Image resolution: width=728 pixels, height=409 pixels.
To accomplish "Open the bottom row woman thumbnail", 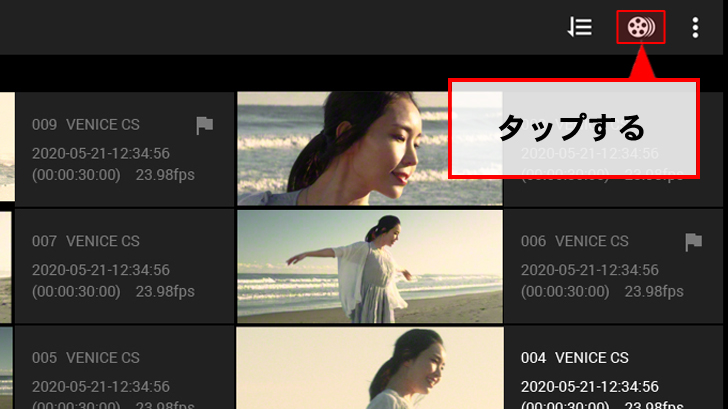I will (369, 368).
